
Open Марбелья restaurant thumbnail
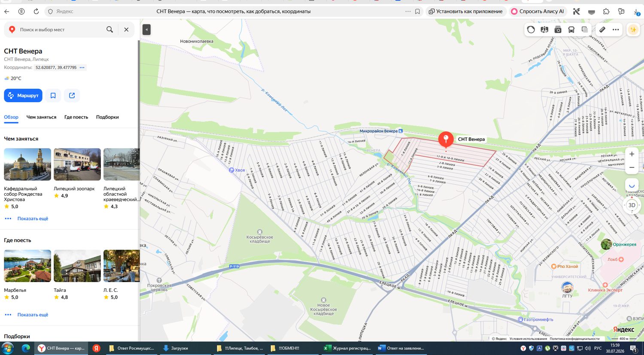27,266
